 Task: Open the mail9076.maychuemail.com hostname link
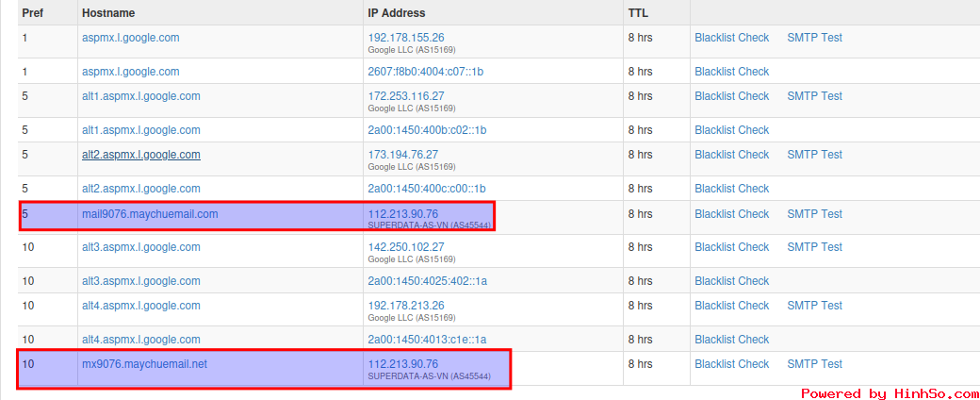point(150,214)
